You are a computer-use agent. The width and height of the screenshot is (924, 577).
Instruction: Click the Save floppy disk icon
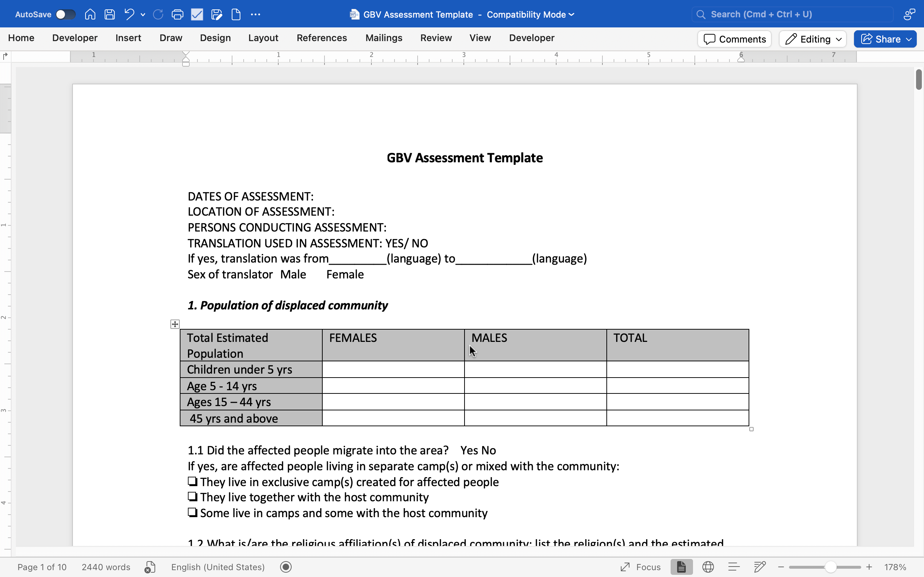(110, 14)
